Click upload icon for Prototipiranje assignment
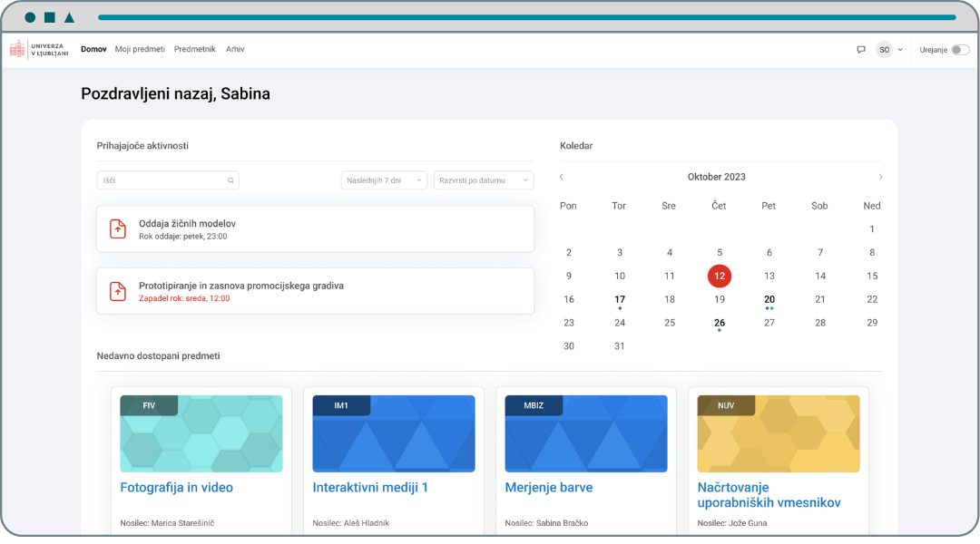Viewport: 980px width, 544px height. 118,291
